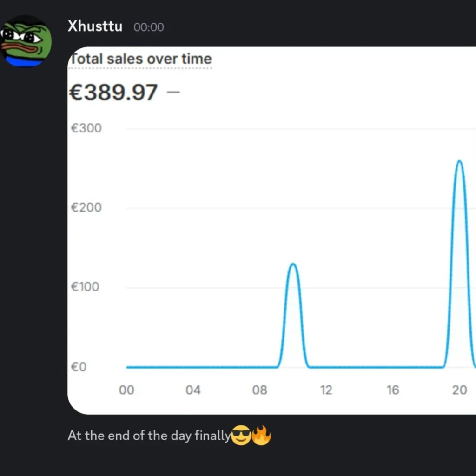This screenshot has width=476, height=476.
Task: Click the €300 y-axis label
Action: 86,128
